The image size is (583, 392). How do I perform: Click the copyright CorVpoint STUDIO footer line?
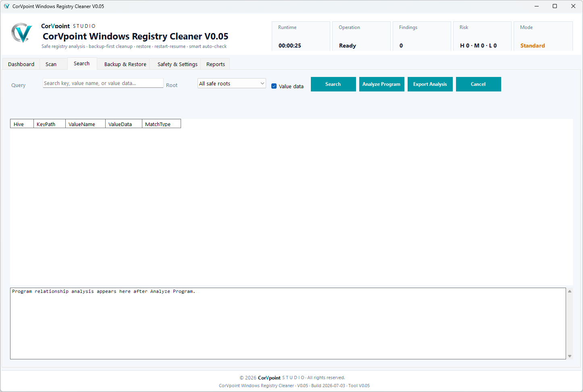click(292, 377)
